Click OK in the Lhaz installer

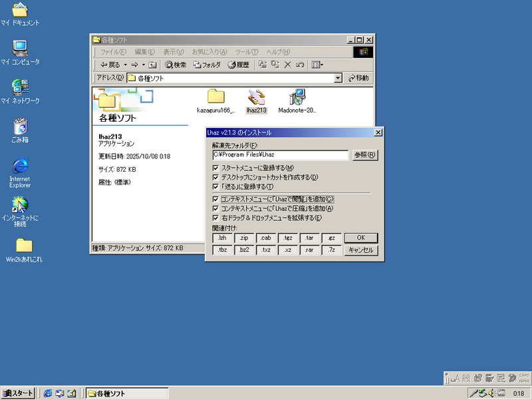point(361,238)
